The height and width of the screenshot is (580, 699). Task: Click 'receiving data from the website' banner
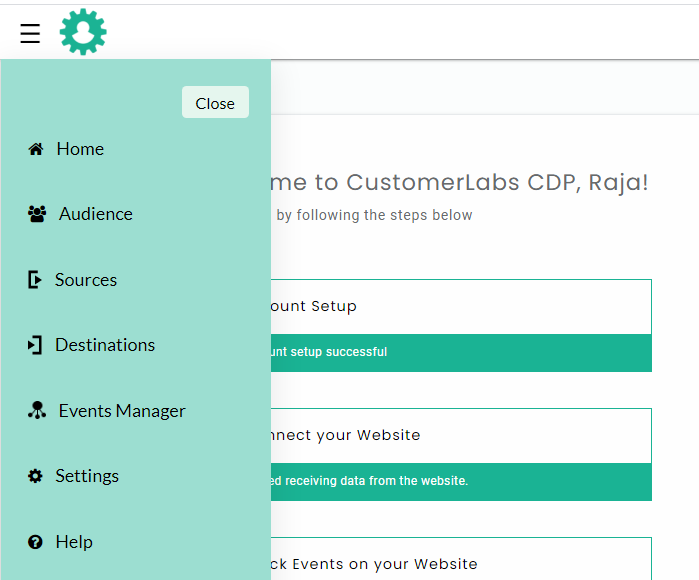pyautogui.click(x=461, y=481)
